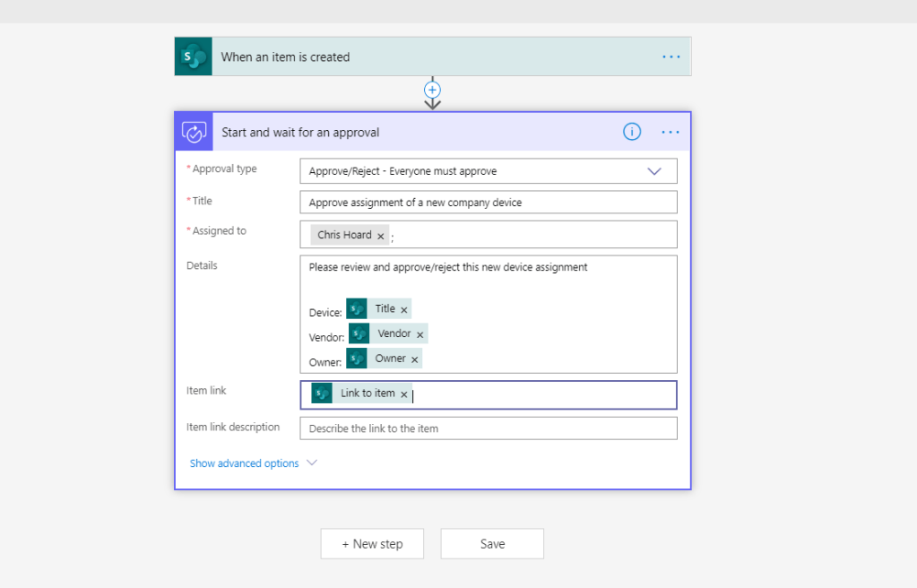Click the Approvals action icon
This screenshot has height=588, width=917.
click(194, 132)
